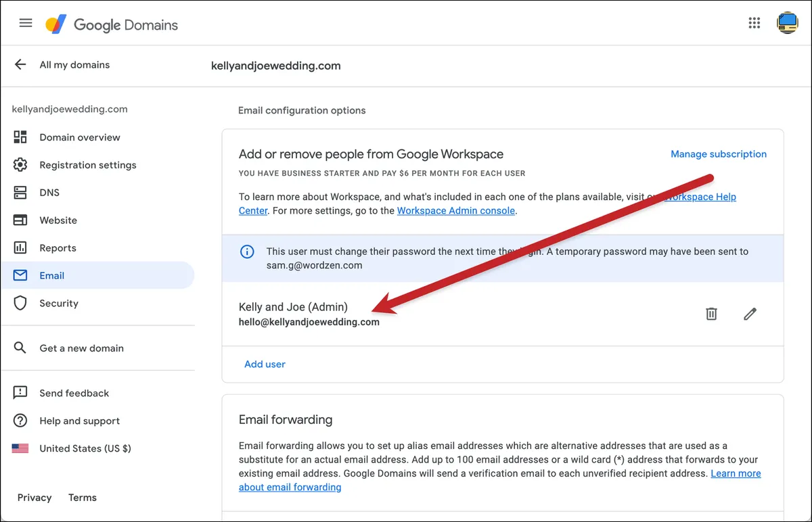Click the Website layout icon
Viewport: 812px width, 522px height.
(x=20, y=220)
